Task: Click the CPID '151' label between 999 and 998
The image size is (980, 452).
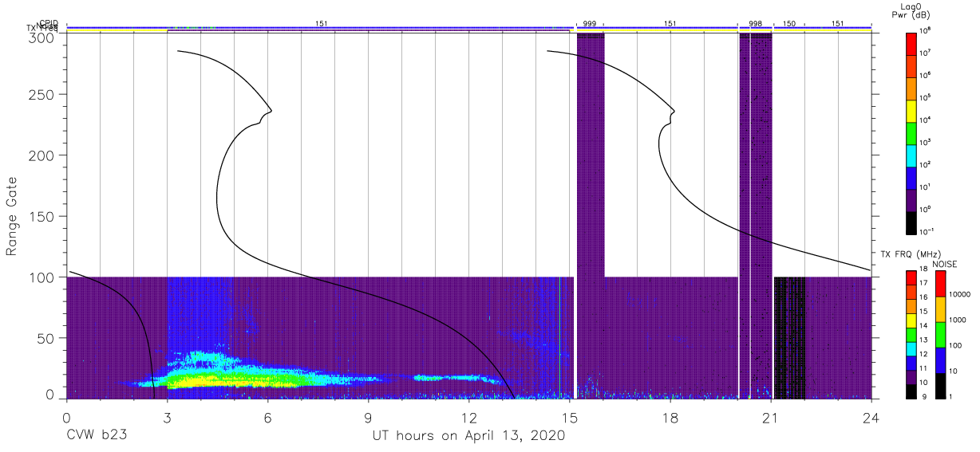Action: 670,24
